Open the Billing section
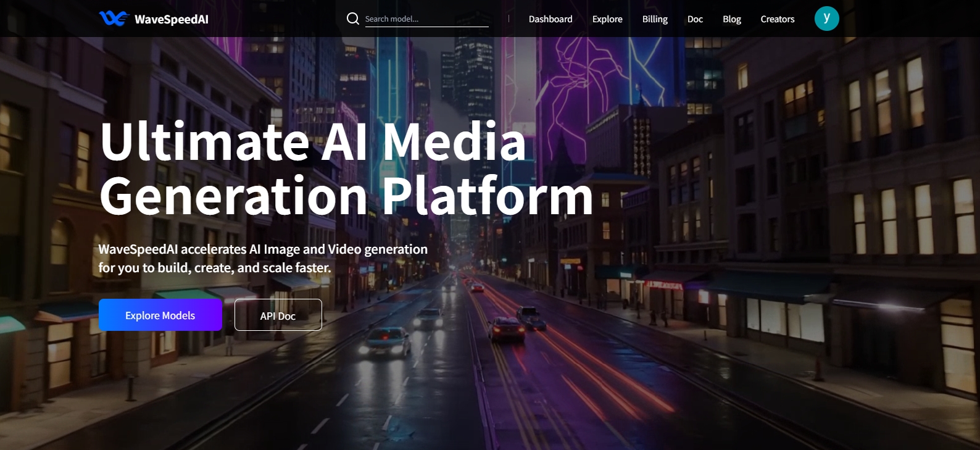The width and height of the screenshot is (980, 450). coord(655,19)
